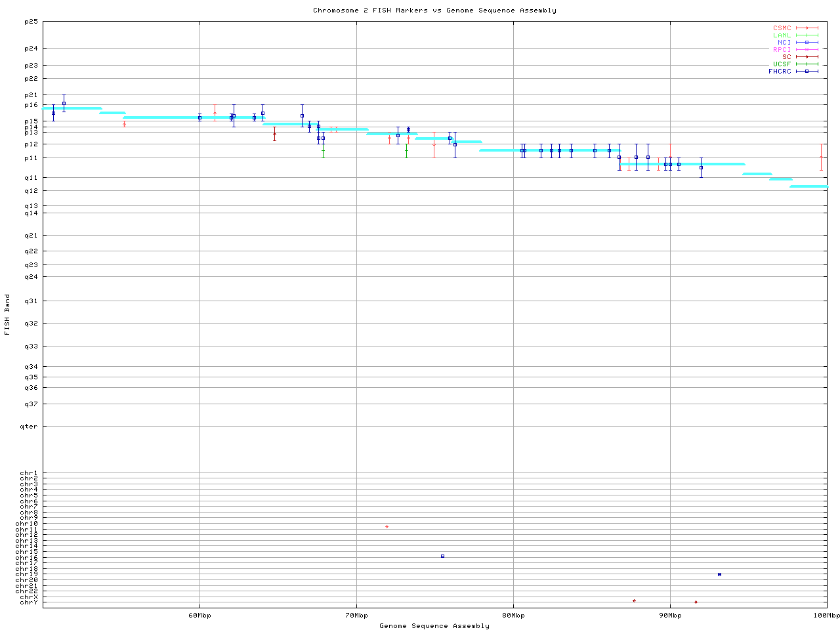
Task: Select the NCI legend marker sample
Action: pos(807,43)
